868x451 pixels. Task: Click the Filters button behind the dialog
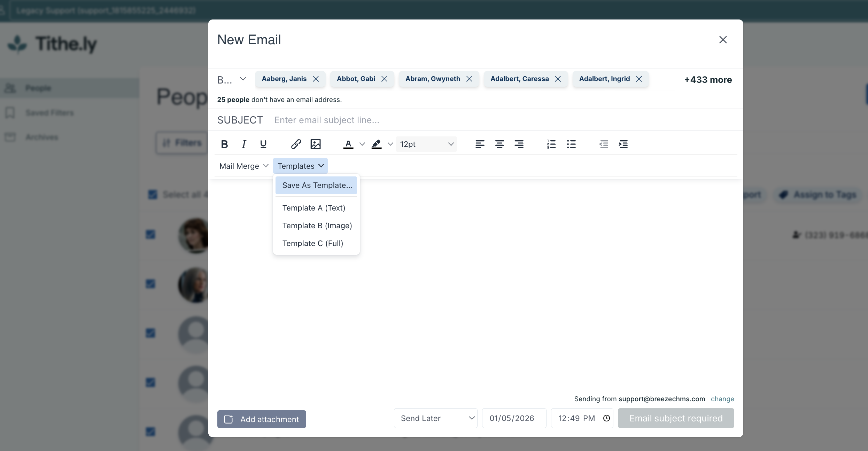coord(182,143)
